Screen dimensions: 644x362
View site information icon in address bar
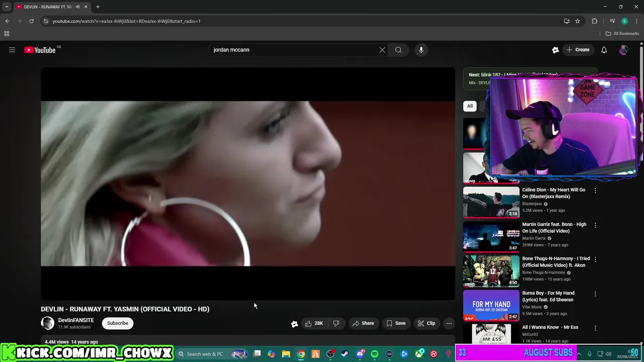point(46,21)
